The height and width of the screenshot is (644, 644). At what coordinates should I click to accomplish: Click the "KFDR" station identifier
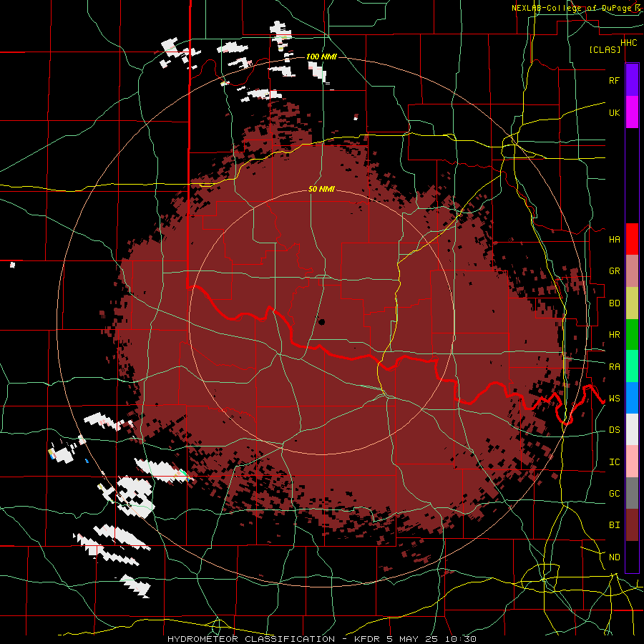point(366,639)
